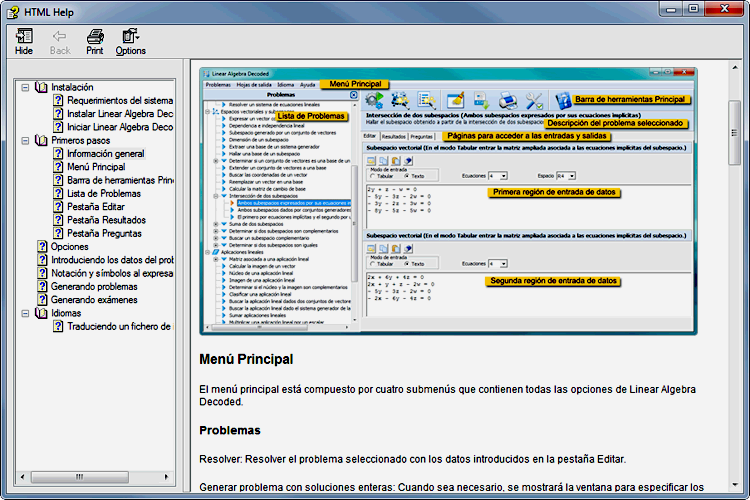Click the Menú Principal heading text
750x500 pixels.
coord(246,359)
